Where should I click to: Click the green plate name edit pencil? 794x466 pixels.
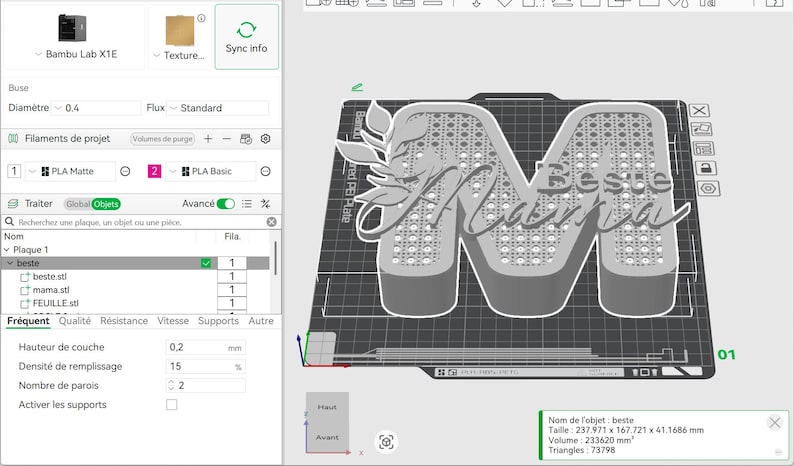coord(357,87)
